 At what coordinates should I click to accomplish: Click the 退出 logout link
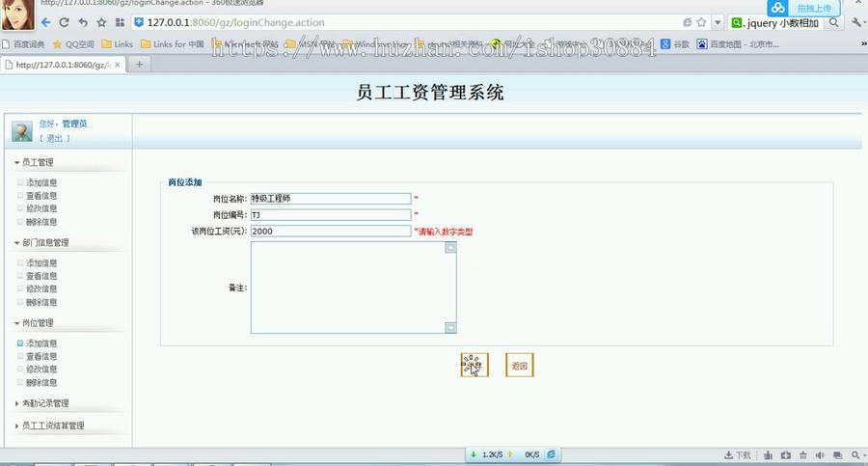(54, 139)
